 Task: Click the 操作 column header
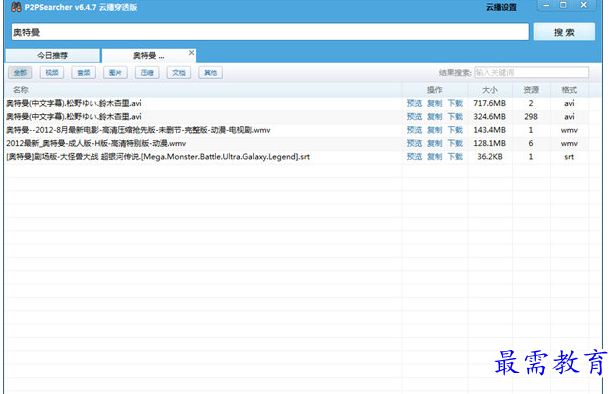click(434, 90)
